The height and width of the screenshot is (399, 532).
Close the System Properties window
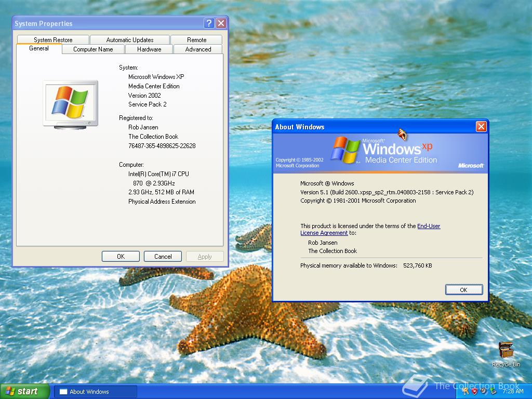[x=221, y=23]
